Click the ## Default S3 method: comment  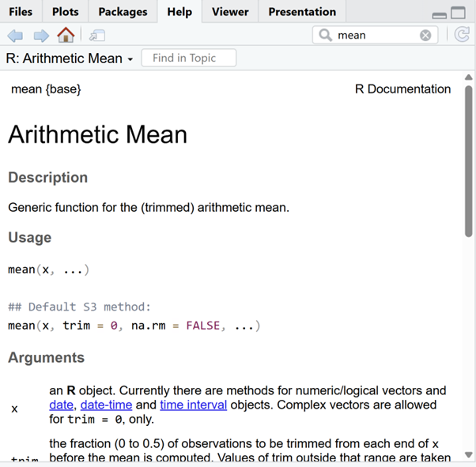pos(79,307)
